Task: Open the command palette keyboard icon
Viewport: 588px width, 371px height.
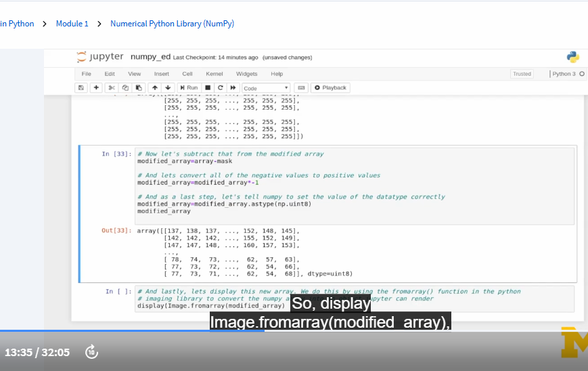Action: pyautogui.click(x=301, y=88)
